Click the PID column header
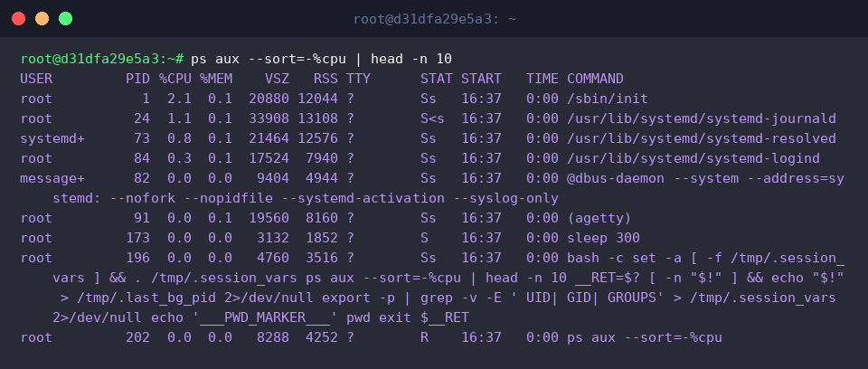This screenshot has width=868, height=369. click(x=137, y=79)
